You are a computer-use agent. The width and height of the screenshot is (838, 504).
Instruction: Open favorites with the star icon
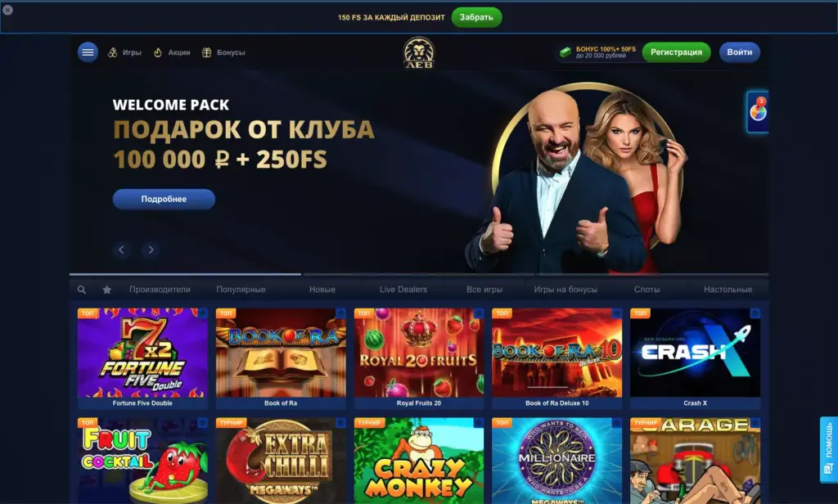(x=107, y=290)
